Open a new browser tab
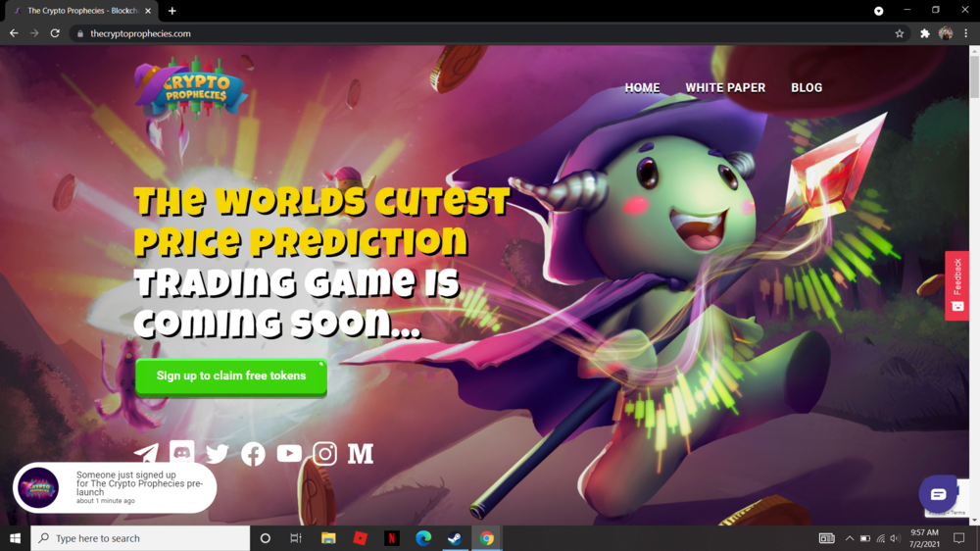980x551 pixels. tap(172, 11)
